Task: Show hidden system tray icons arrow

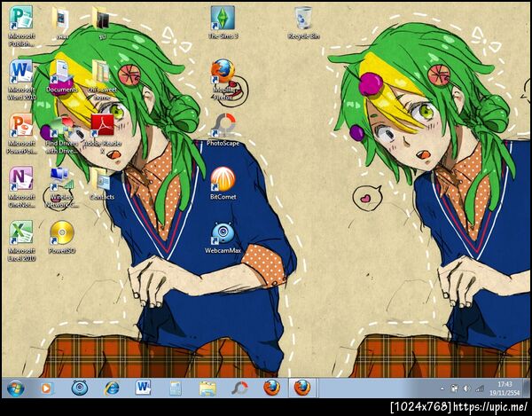Action: [x=442, y=389]
